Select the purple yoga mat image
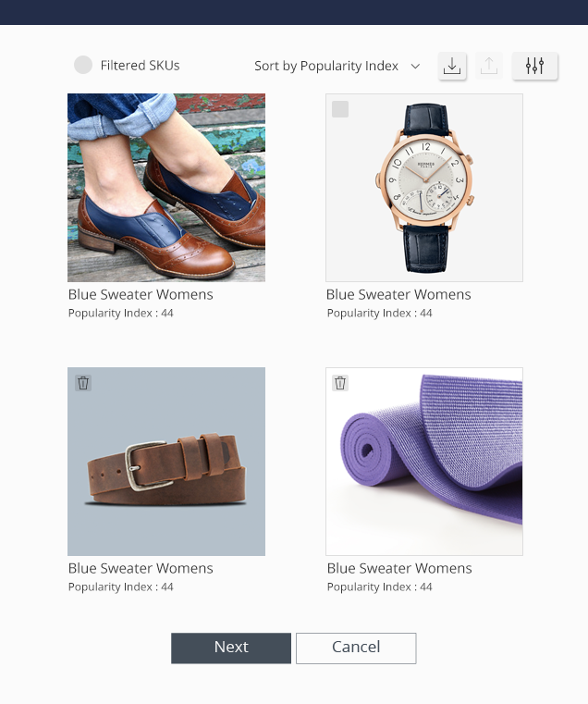The image size is (588, 704). click(x=424, y=462)
